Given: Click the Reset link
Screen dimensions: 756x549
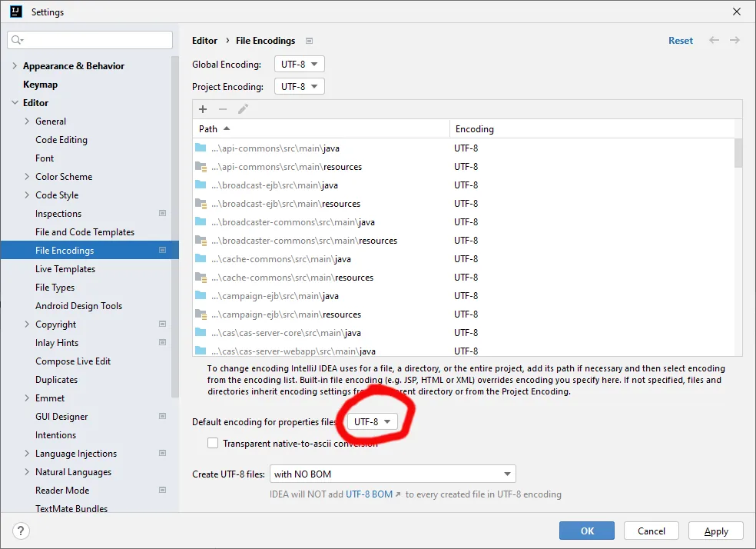Looking at the screenshot, I should point(680,41).
